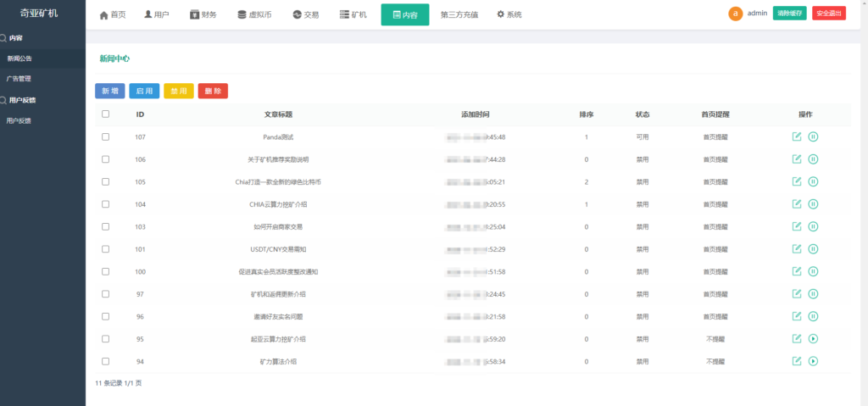Viewport: 868px width, 406px height.
Task: Click the red 删除 button
Action: (213, 91)
